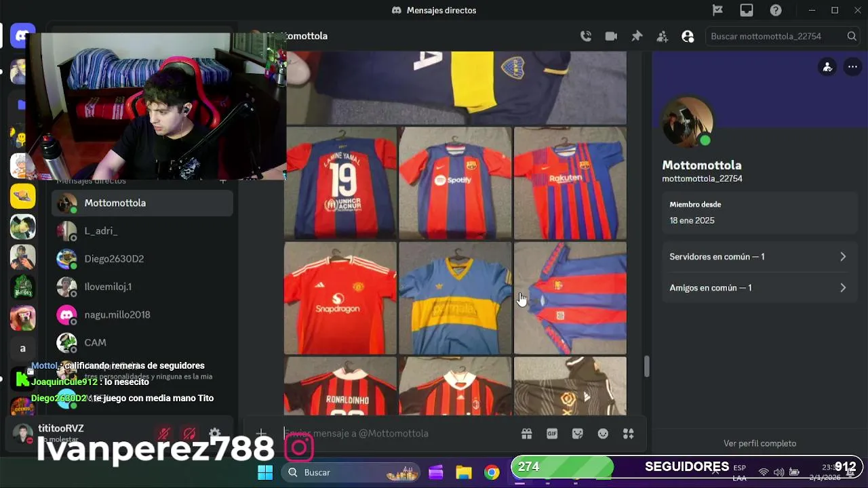Click the flag checkmark icon in title bar
This screenshot has width=868, height=488.
(x=717, y=10)
